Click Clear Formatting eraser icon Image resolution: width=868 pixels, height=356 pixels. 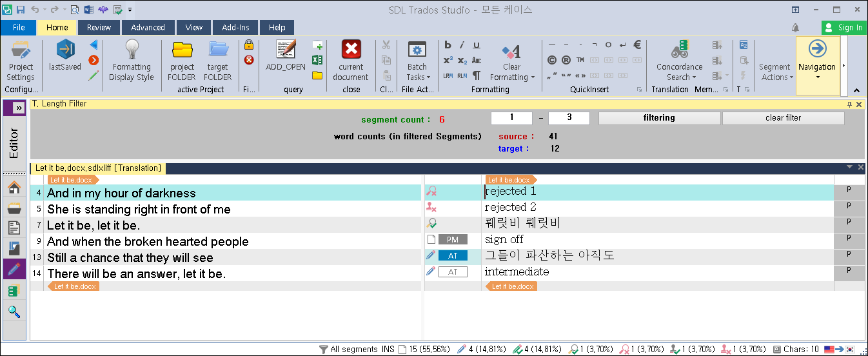pyautogui.click(x=511, y=52)
